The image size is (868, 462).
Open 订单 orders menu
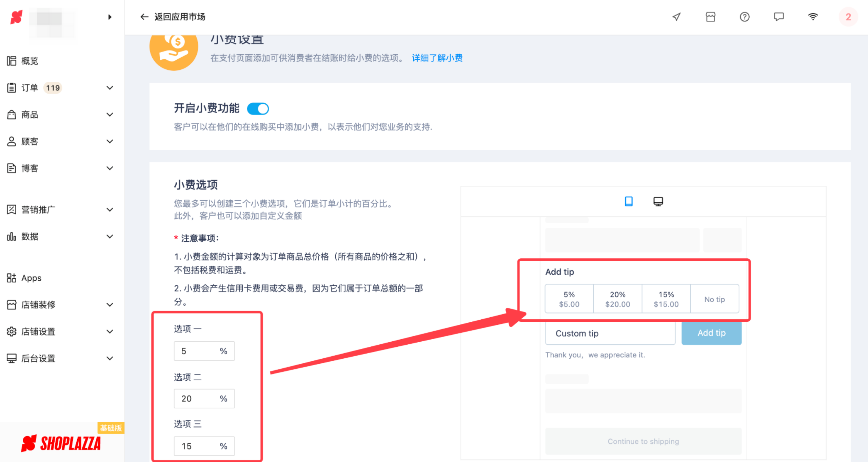29,88
